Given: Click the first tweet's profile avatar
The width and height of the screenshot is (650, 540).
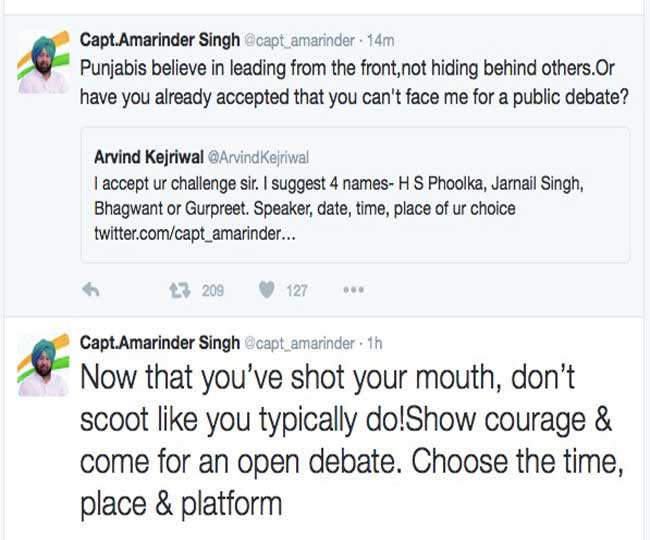Looking at the screenshot, I should (42, 62).
